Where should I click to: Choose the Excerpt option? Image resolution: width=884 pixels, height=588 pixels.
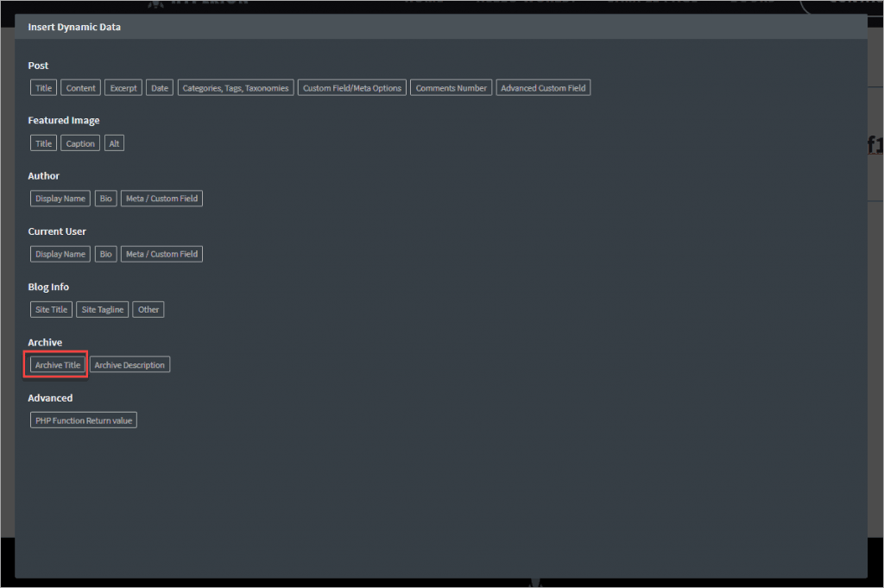coord(123,88)
